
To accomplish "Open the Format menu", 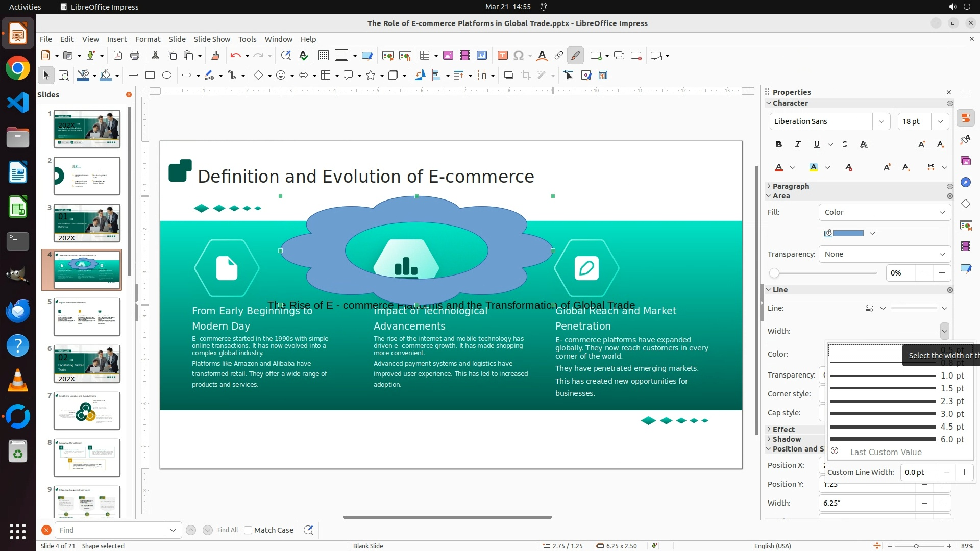I will (148, 39).
